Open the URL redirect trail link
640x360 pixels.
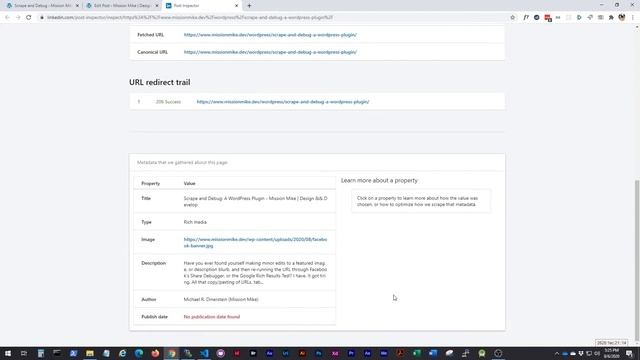click(x=283, y=102)
